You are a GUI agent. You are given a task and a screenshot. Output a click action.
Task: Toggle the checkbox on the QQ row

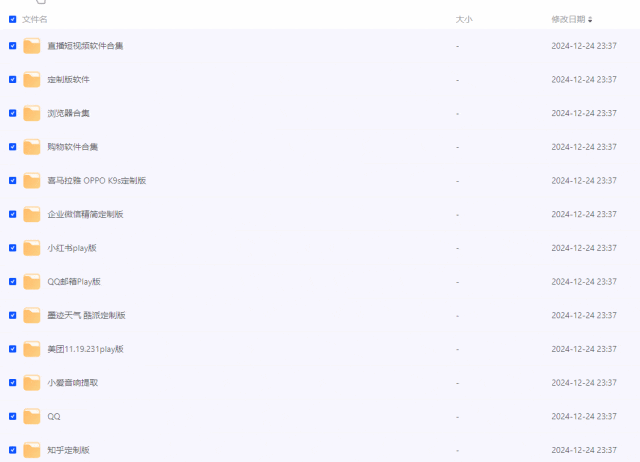point(13,416)
